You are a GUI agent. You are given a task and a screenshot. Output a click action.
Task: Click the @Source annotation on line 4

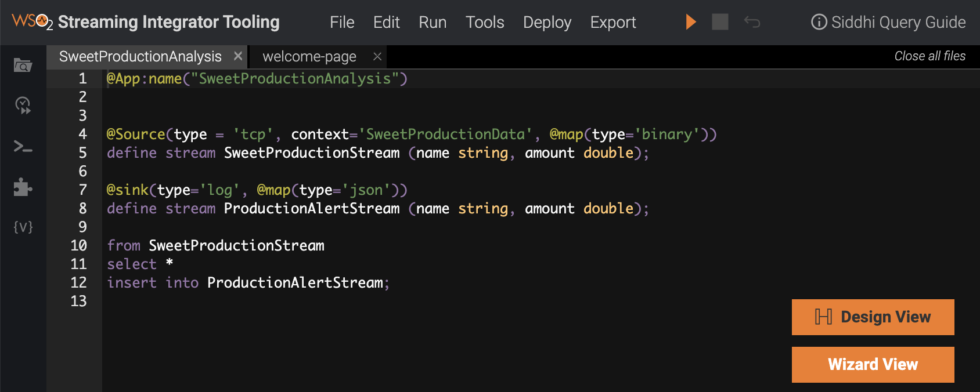[x=136, y=134]
